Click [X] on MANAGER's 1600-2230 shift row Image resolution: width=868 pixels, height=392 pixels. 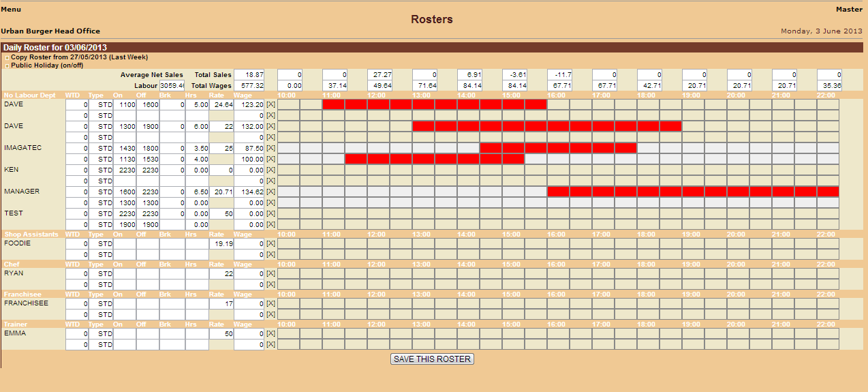[x=270, y=192]
